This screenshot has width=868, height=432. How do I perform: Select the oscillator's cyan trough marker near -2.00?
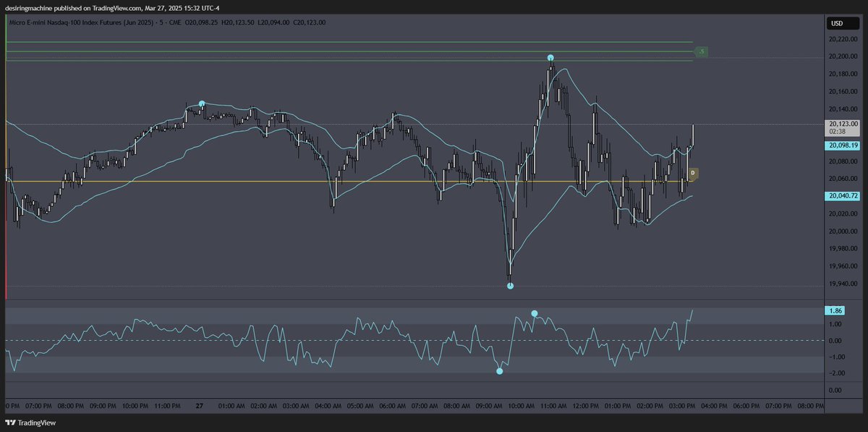(499, 371)
